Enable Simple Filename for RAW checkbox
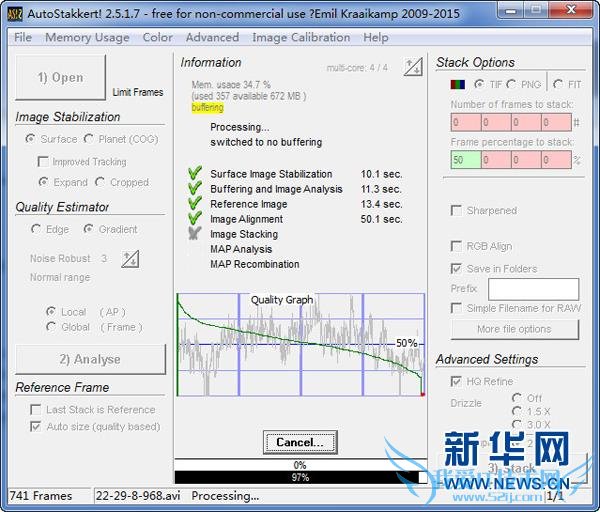Viewport: 600px width, 512px height. 516,308
